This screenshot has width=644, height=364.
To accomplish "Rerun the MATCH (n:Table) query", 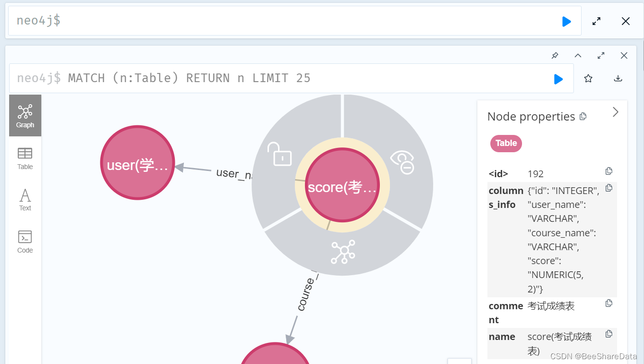I will 558,79.
